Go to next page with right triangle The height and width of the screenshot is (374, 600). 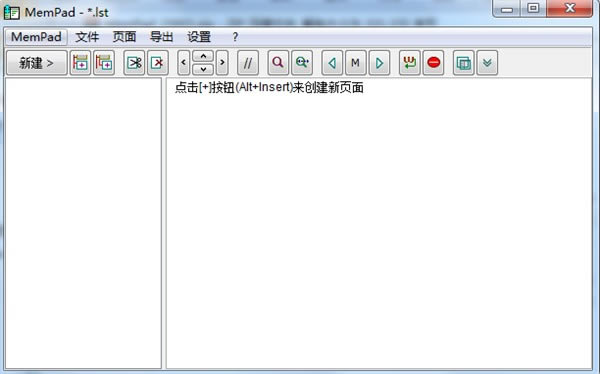pos(379,63)
